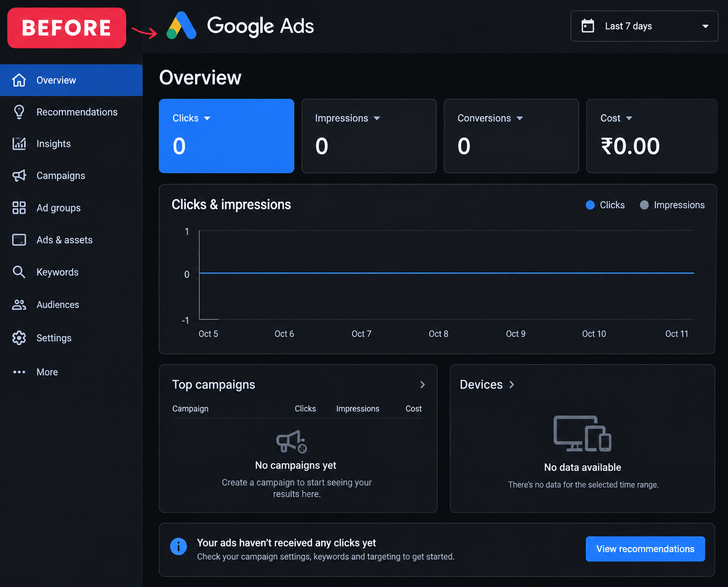
Task: Toggle the Impressions legend series
Action: [x=672, y=205]
